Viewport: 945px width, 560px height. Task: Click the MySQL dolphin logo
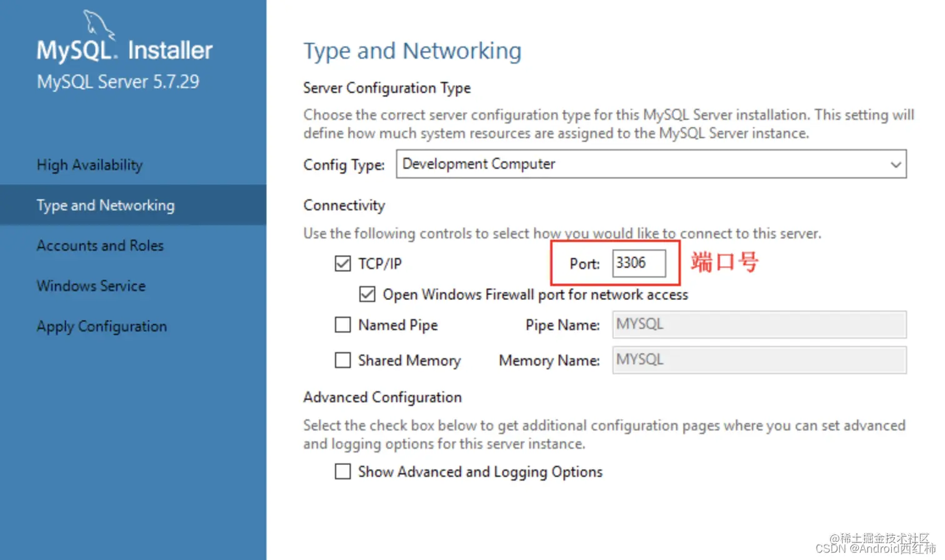pyautogui.click(x=99, y=25)
